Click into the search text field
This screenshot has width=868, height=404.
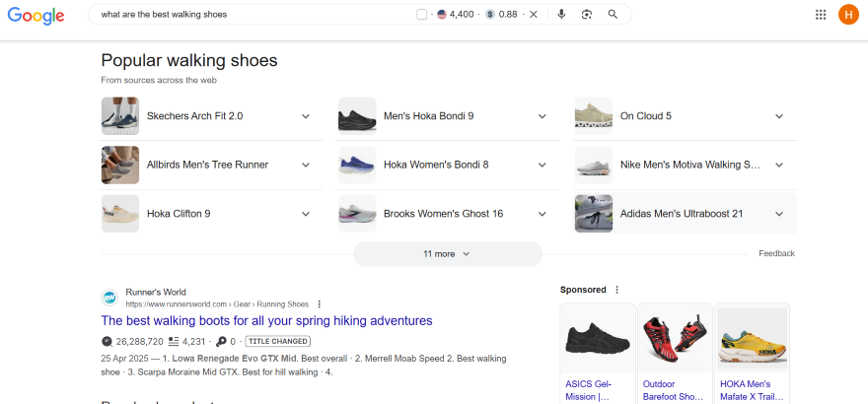tap(254, 15)
